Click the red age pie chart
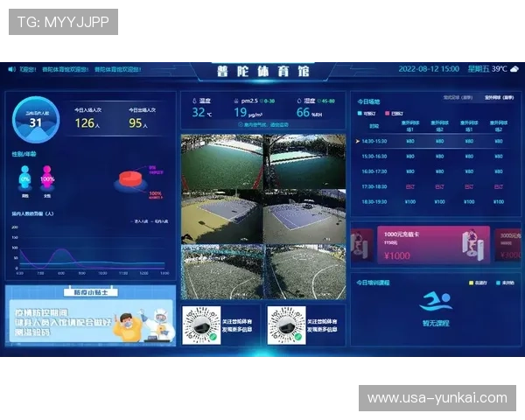Screen dimensions: 525x420 pos(130,180)
